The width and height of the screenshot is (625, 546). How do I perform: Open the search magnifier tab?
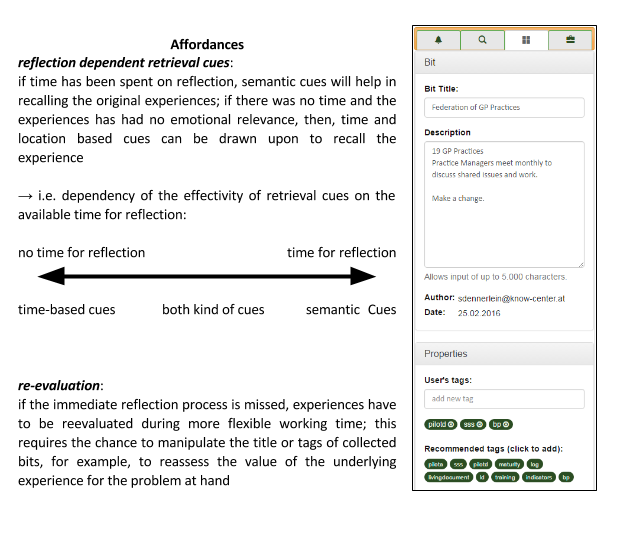482,40
